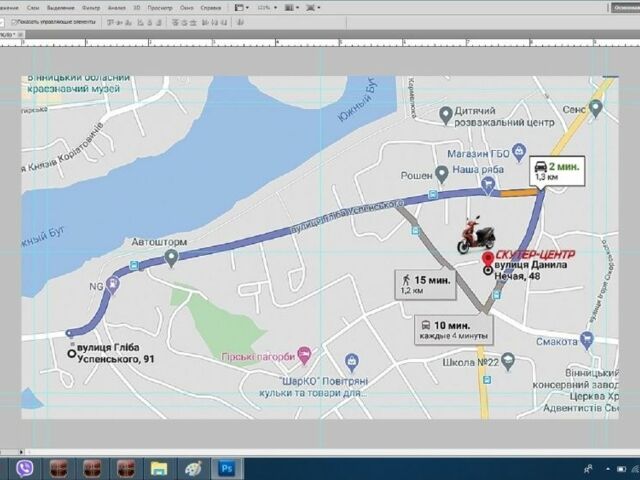
Task: Open the Просмотр (View) menu
Action: [x=160, y=7]
